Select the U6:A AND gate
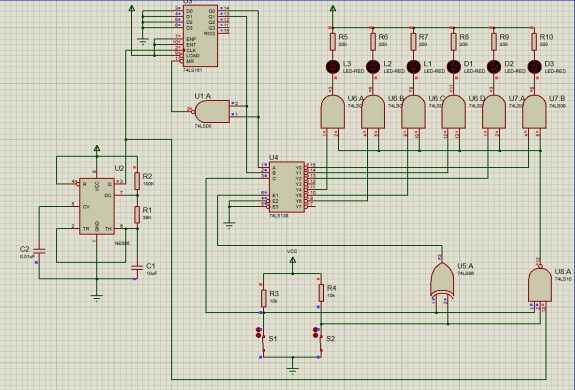 coord(333,112)
